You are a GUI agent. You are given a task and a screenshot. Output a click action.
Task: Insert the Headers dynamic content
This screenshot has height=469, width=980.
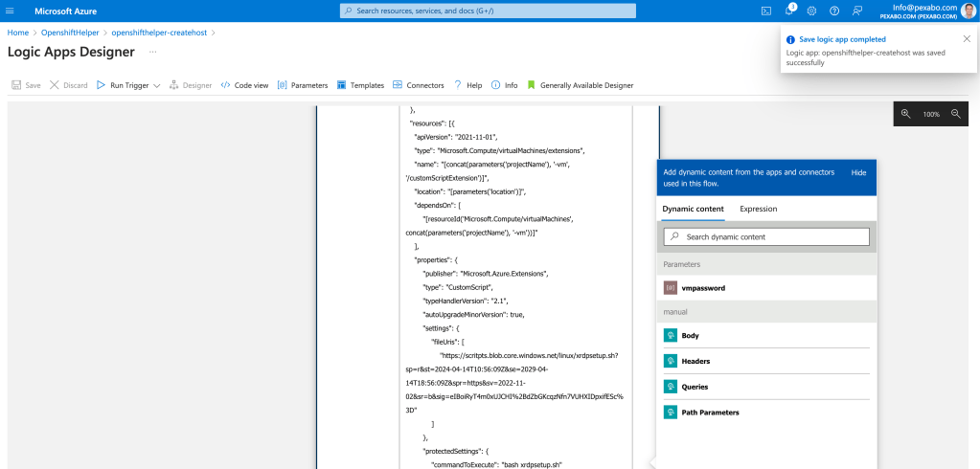(766, 361)
